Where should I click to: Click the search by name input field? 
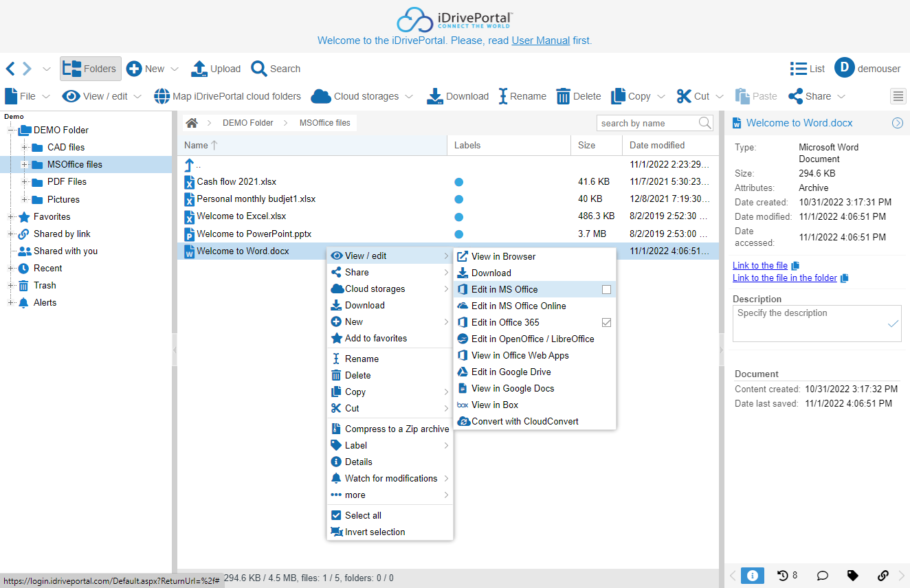[x=646, y=124]
